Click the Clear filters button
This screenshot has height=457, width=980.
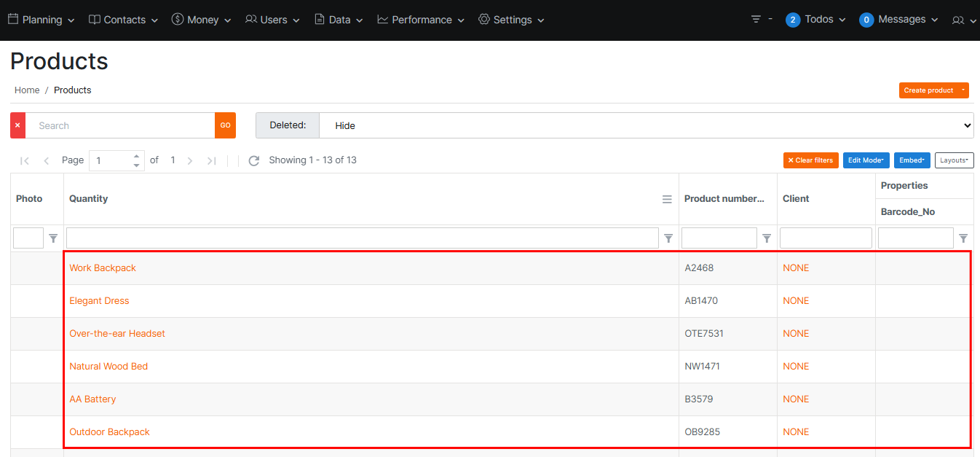click(x=810, y=160)
